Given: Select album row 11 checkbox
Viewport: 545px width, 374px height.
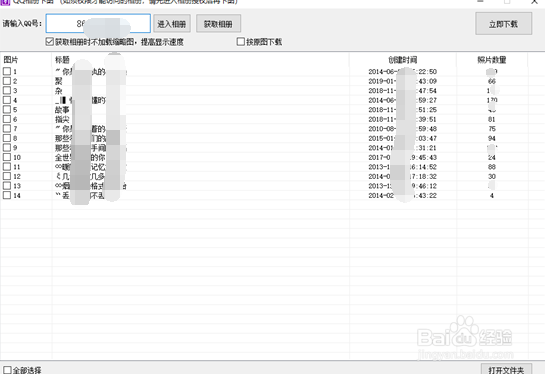Looking at the screenshot, I should 7,167.
